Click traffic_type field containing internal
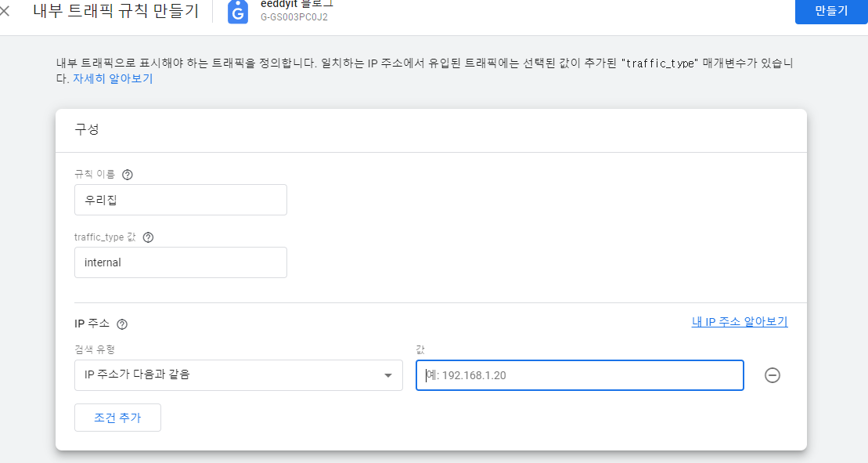Image resolution: width=868 pixels, height=463 pixels. 181,262
